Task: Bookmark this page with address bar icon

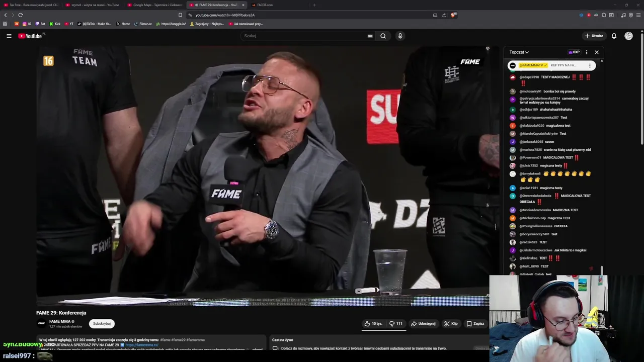Action: click(x=180, y=15)
